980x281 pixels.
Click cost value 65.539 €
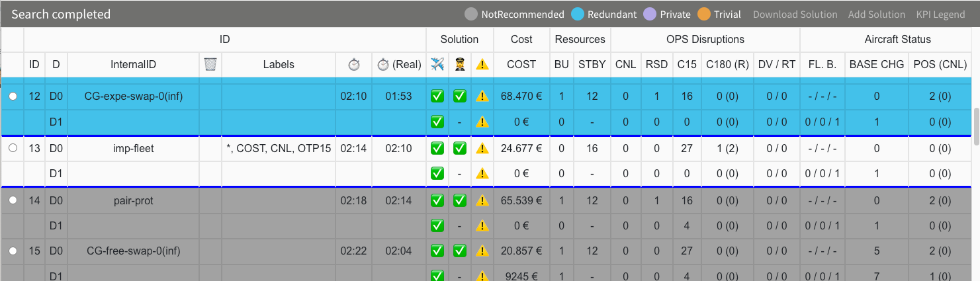coord(521,200)
